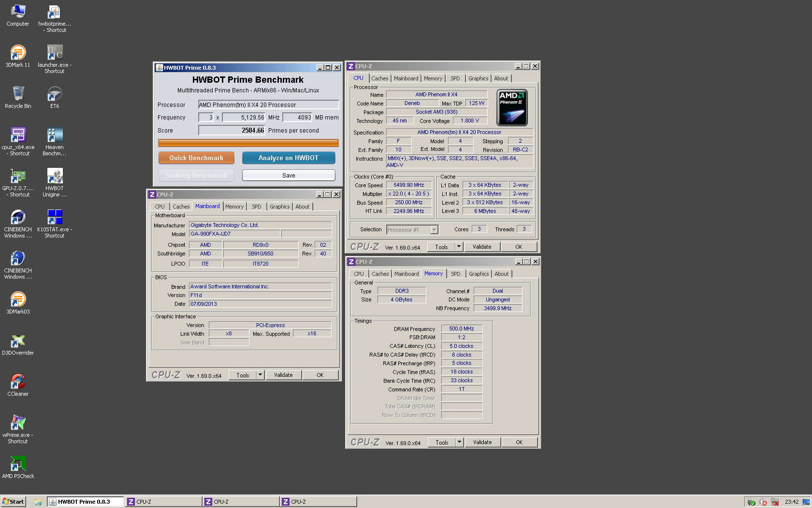Viewport: 812px width, 508px height.
Task: Click Analyze on HWBOT button
Action: point(289,158)
